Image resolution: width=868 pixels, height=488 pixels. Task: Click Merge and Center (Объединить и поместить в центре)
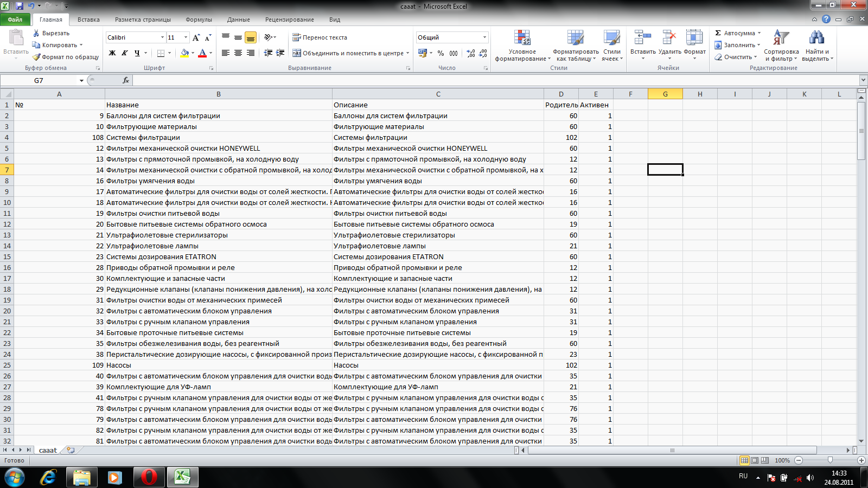[348, 53]
